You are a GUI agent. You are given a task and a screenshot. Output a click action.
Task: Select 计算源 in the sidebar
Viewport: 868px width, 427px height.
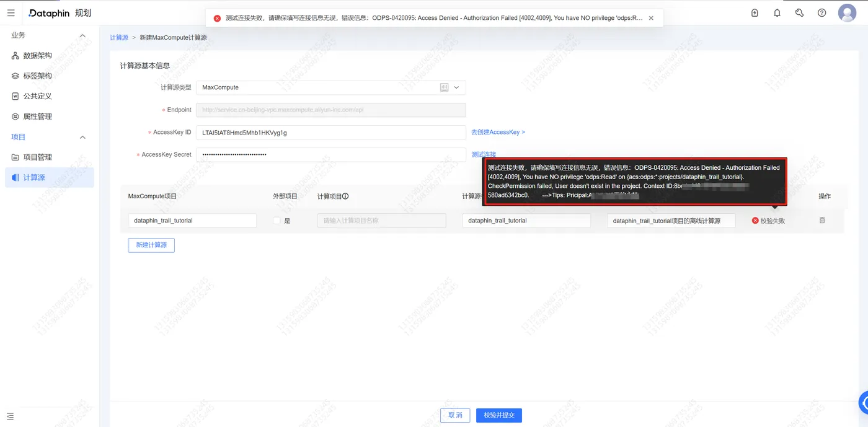click(x=50, y=177)
